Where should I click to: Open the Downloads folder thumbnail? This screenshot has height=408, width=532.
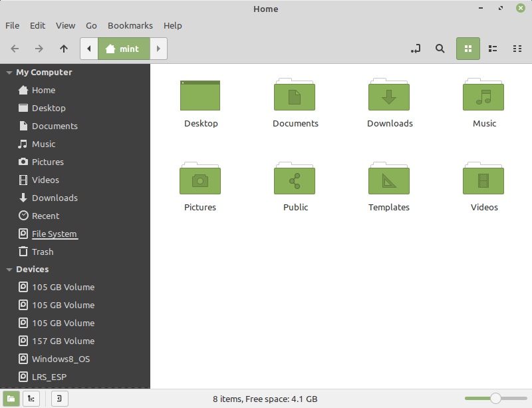[x=389, y=95]
